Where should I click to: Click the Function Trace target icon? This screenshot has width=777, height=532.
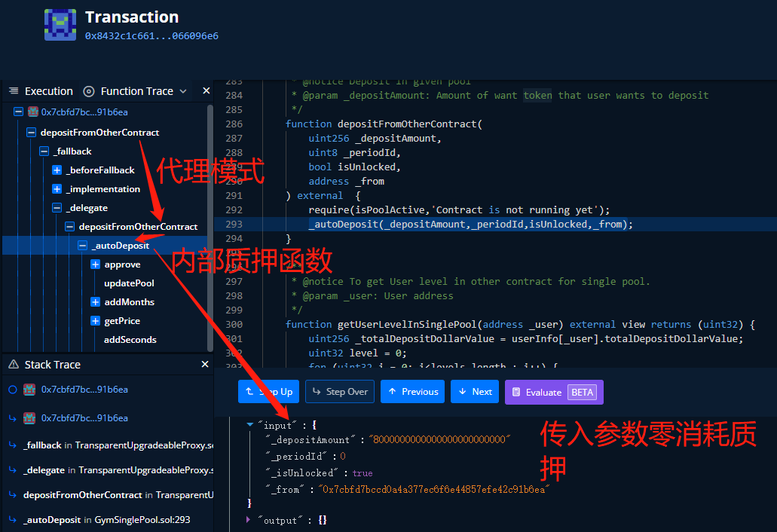89,91
